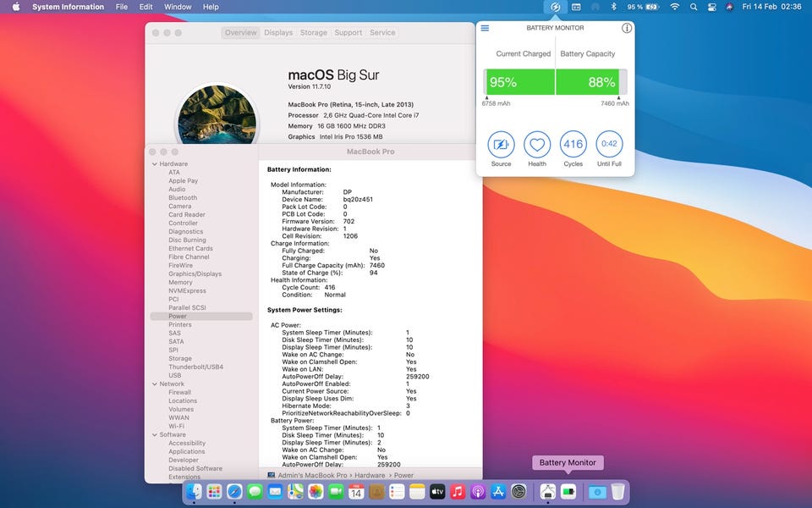Open the File menu

point(122,7)
